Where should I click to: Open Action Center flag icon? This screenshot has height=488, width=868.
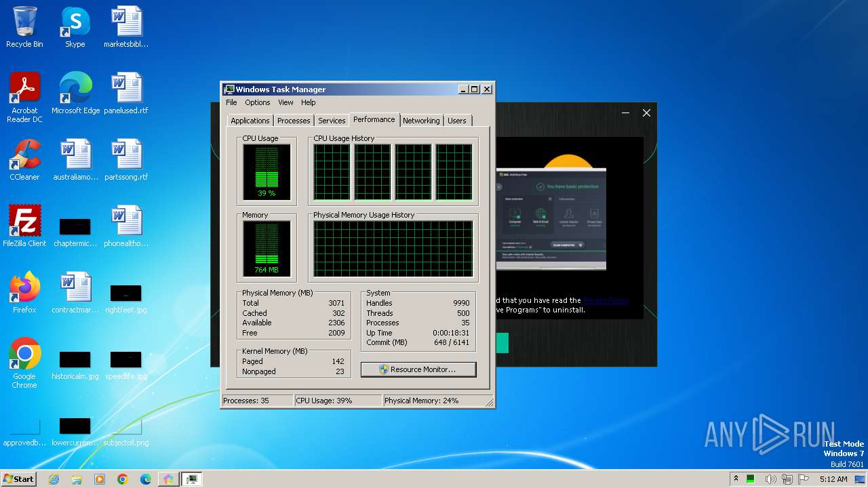pyautogui.click(x=804, y=479)
